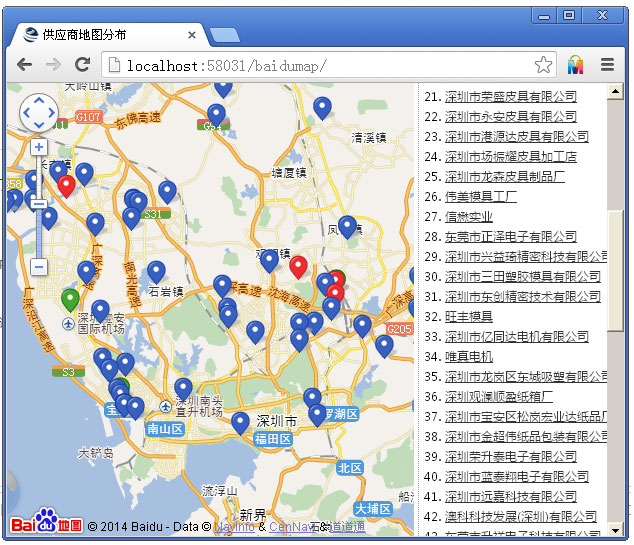Viewport: 634px width, 545px height.
Task: Open supplier 31 深圳市东创精密技术有限公司
Action: pyautogui.click(x=523, y=297)
